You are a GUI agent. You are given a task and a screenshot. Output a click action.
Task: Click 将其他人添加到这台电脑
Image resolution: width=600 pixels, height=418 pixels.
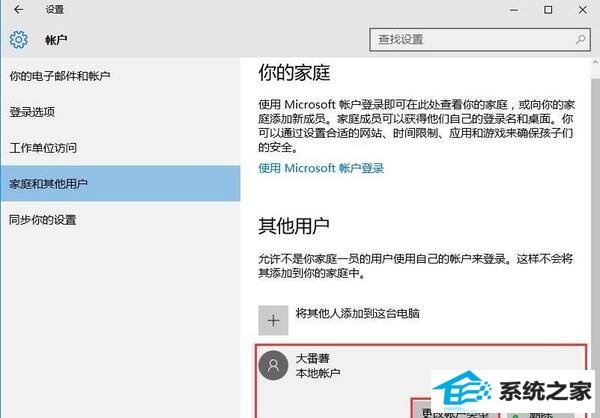357,313
